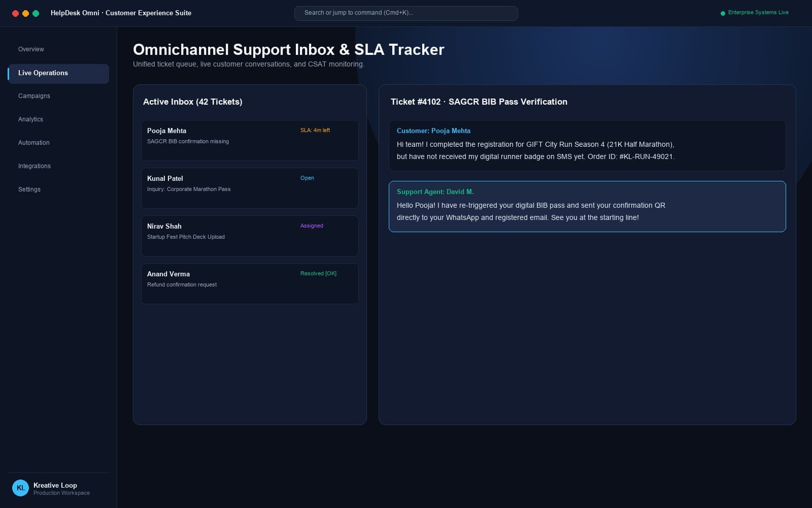Focus the Search or jump to command field
The width and height of the screenshot is (812, 508).
pos(406,13)
